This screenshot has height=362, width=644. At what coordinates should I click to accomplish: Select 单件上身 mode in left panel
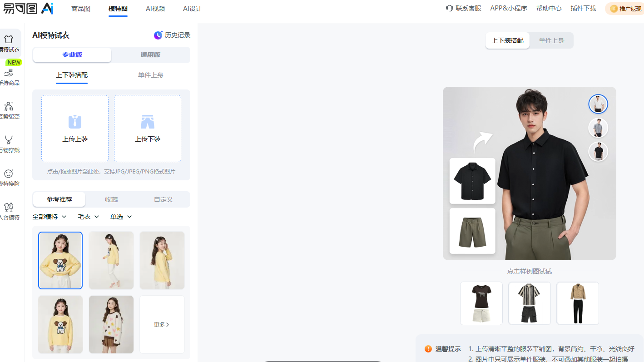tap(151, 74)
